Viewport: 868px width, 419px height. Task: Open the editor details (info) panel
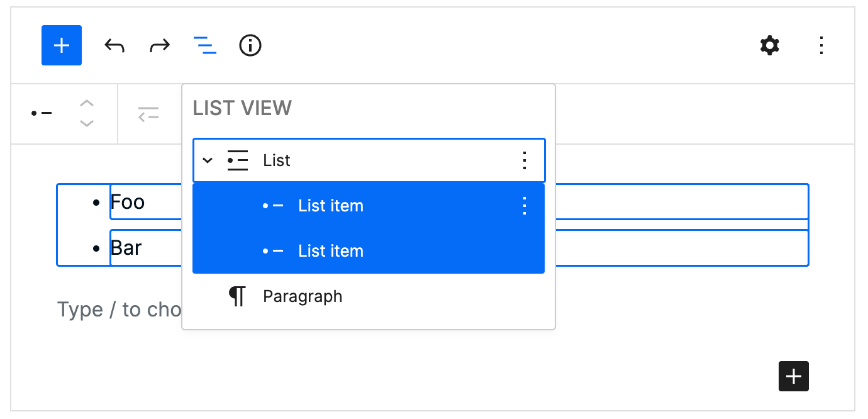point(250,45)
